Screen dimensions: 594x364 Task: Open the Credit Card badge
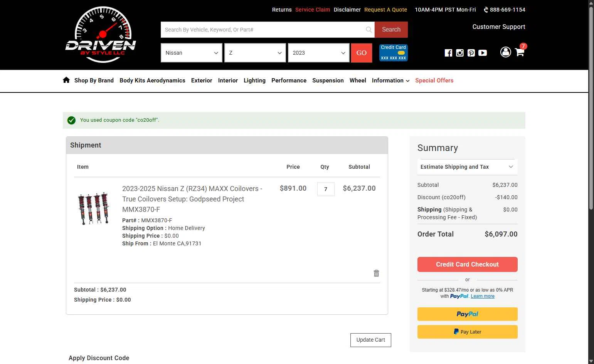[x=393, y=53]
